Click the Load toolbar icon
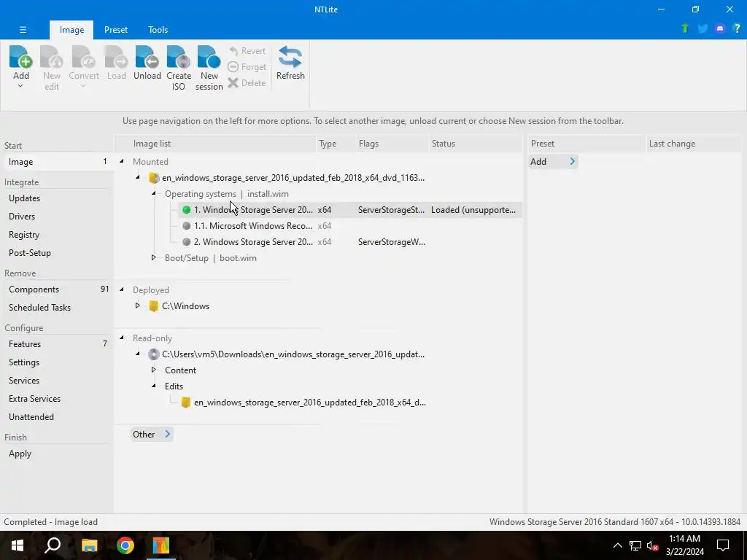The width and height of the screenshot is (747, 560). pos(116,57)
